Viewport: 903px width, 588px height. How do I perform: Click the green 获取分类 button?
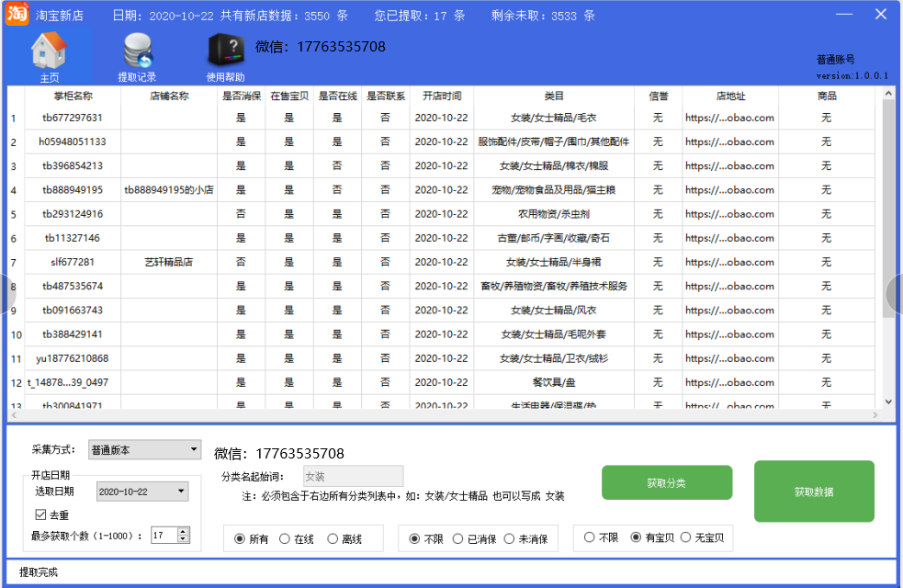tap(667, 481)
